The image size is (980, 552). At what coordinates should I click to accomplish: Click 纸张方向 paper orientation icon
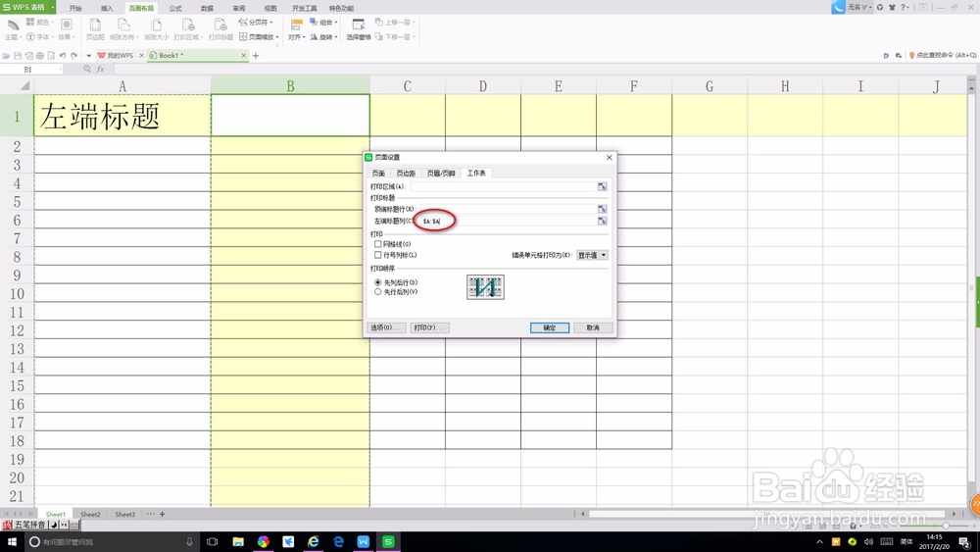coord(123,25)
